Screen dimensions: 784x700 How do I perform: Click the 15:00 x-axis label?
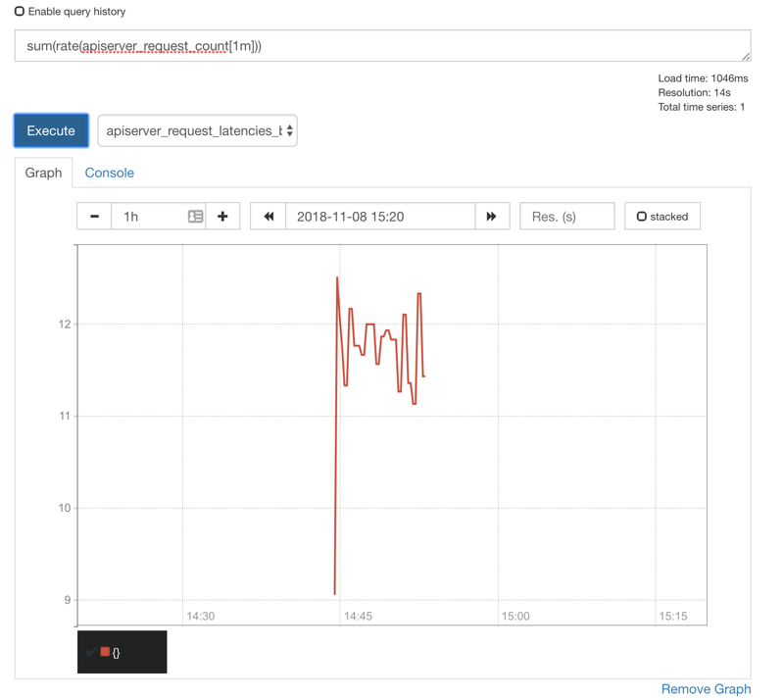515,616
